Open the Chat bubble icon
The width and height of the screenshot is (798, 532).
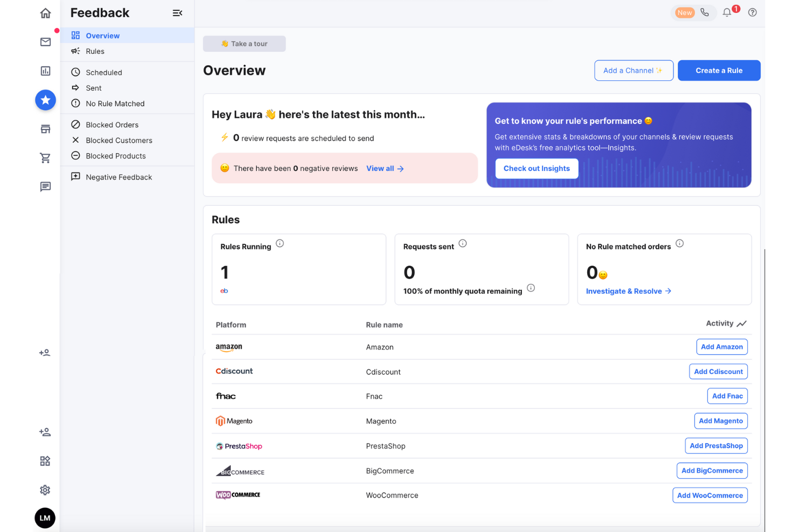(x=45, y=186)
